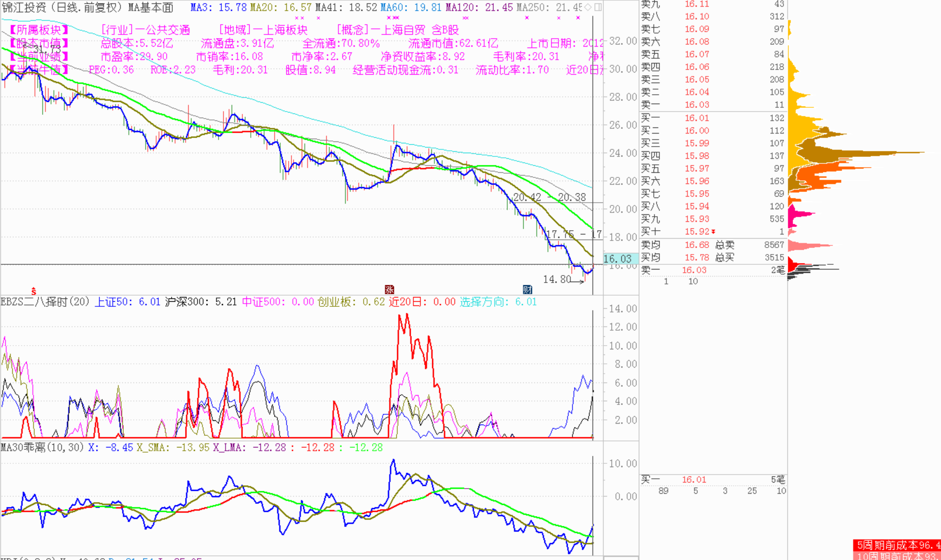Image resolution: width=941 pixels, height=560 pixels.
Task: Click the 【所属板块】 heading
Action: (x=39, y=30)
